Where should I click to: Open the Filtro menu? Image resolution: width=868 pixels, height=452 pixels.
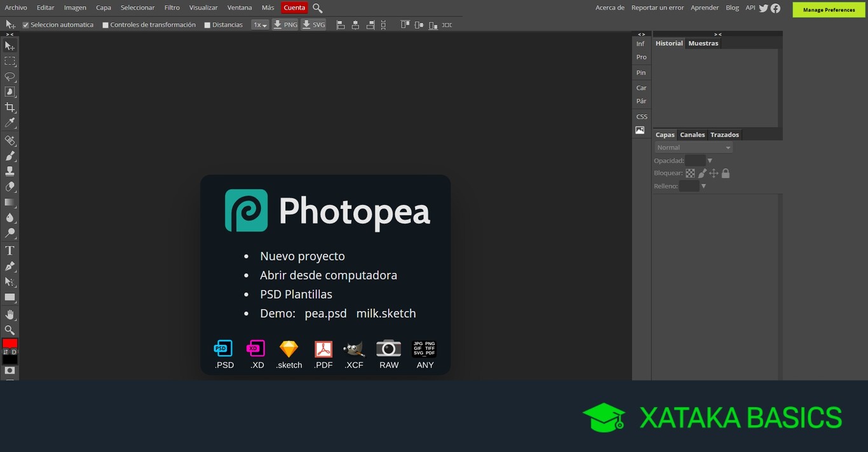point(172,8)
